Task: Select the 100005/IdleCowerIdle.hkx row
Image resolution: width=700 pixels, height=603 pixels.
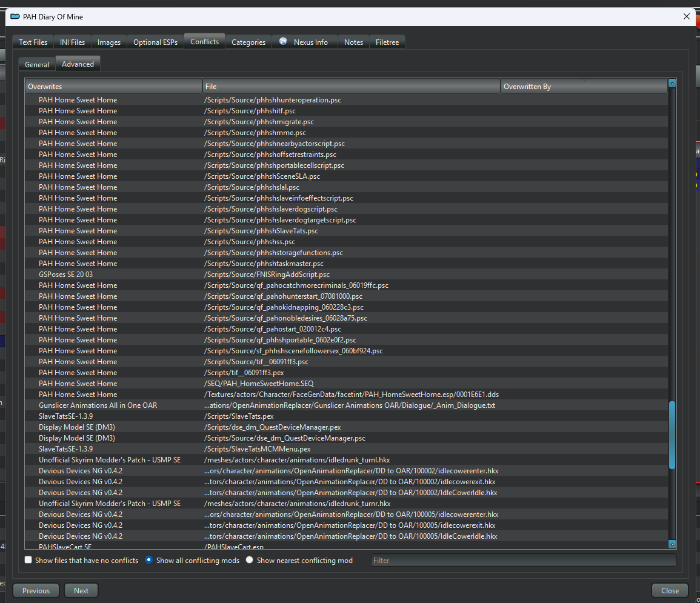Action: coord(347,536)
